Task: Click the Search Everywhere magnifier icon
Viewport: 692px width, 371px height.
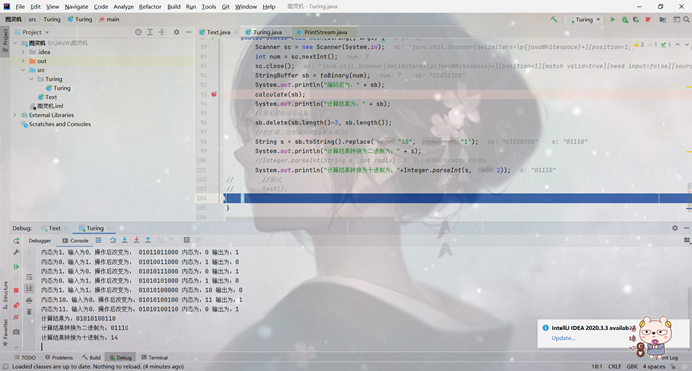Action: 687,19
